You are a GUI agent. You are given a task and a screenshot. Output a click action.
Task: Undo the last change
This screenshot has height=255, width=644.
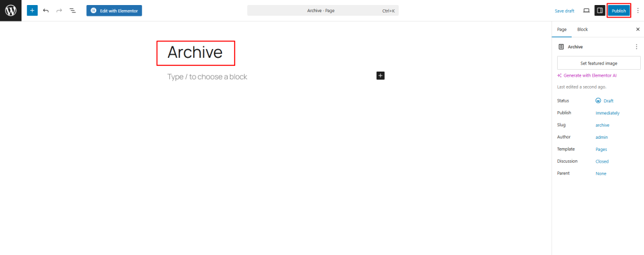45,11
